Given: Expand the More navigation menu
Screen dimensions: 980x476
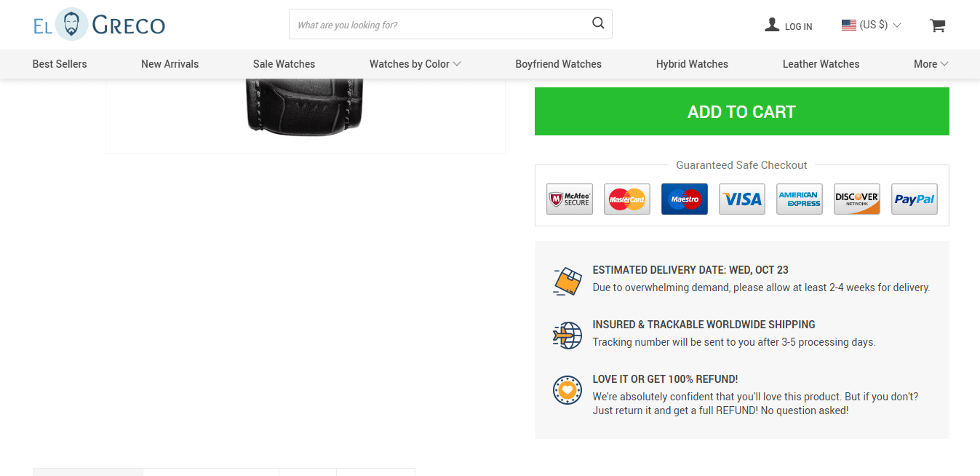Looking at the screenshot, I should [931, 64].
